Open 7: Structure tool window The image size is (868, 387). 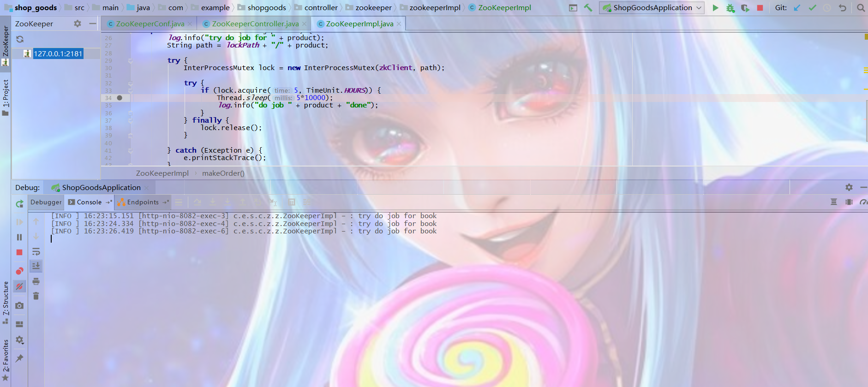pos(6,302)
